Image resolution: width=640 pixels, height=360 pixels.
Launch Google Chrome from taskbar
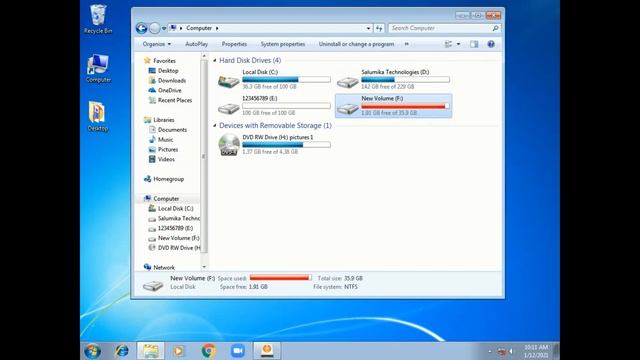click(208, 351)
